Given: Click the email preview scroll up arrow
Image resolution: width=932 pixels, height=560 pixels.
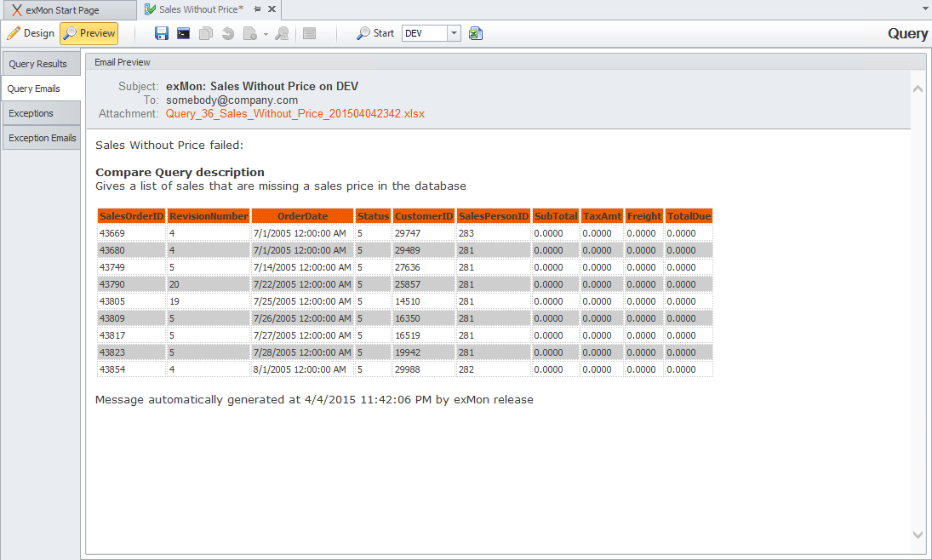Looking at the screenshot, I should pos(918,89).
